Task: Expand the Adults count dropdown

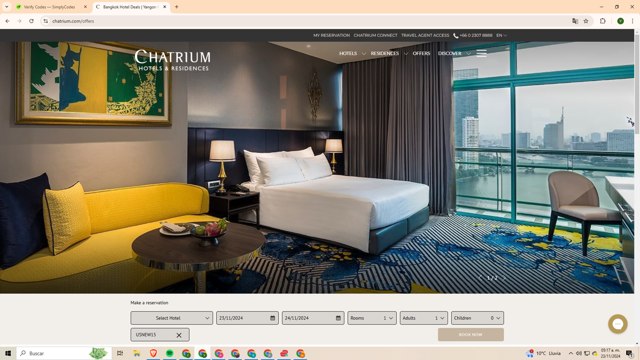Action: click(424, 318)
